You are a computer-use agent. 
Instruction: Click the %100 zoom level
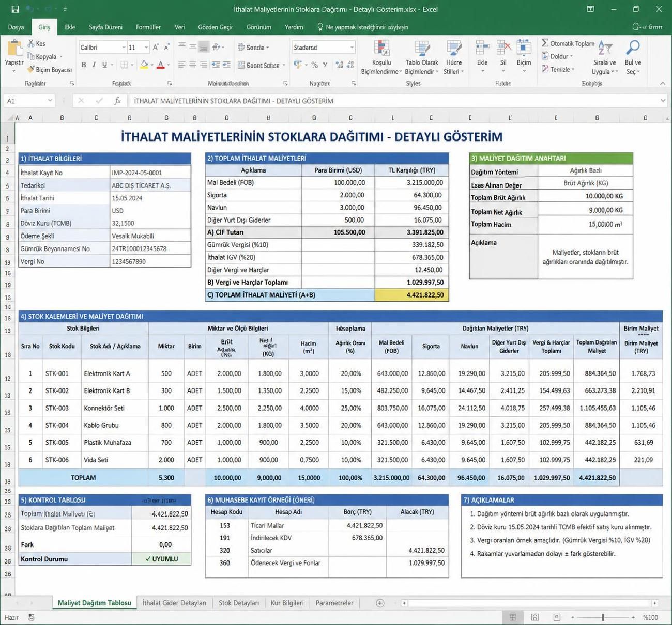tap(650, 617)
